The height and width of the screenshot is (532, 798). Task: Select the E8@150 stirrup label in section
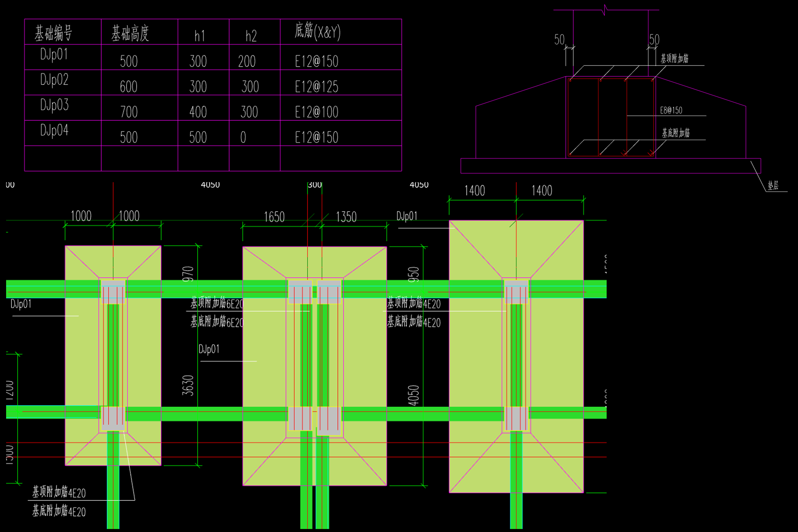point(671,110)
